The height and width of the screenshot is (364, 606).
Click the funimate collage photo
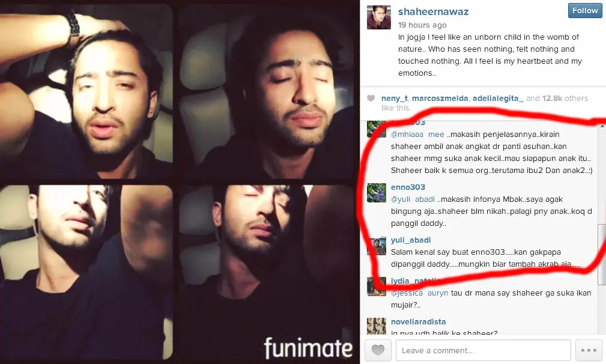coord(179,182)
